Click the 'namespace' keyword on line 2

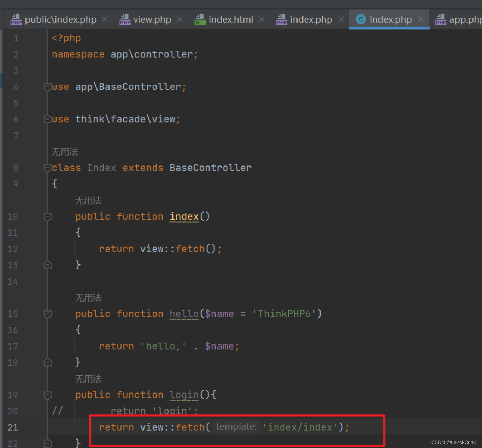click(x=78, y=54)
